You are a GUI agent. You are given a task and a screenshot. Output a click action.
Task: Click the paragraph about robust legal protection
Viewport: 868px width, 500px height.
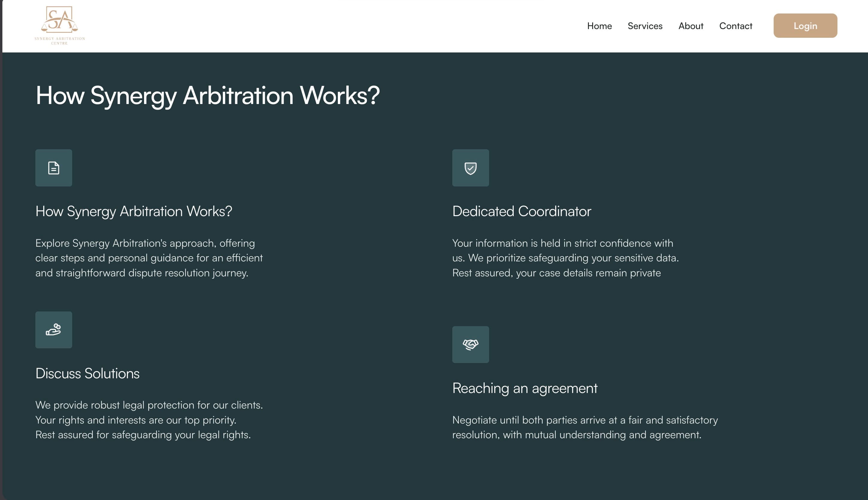pyautogui.click(x=149, y=420)
